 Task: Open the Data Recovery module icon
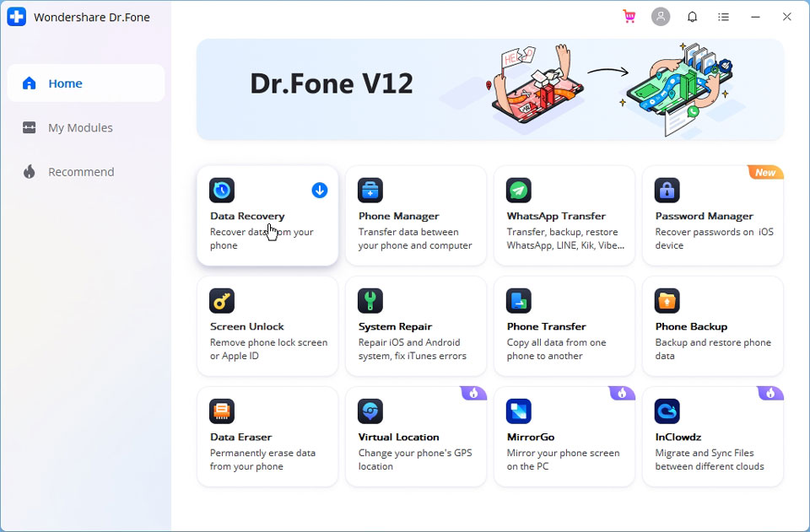point(222,191)
